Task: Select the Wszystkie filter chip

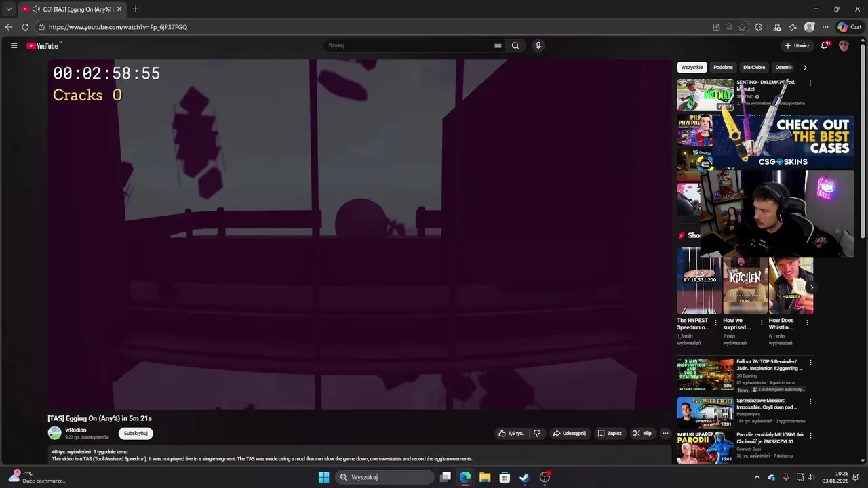Action: pos(692,67)
